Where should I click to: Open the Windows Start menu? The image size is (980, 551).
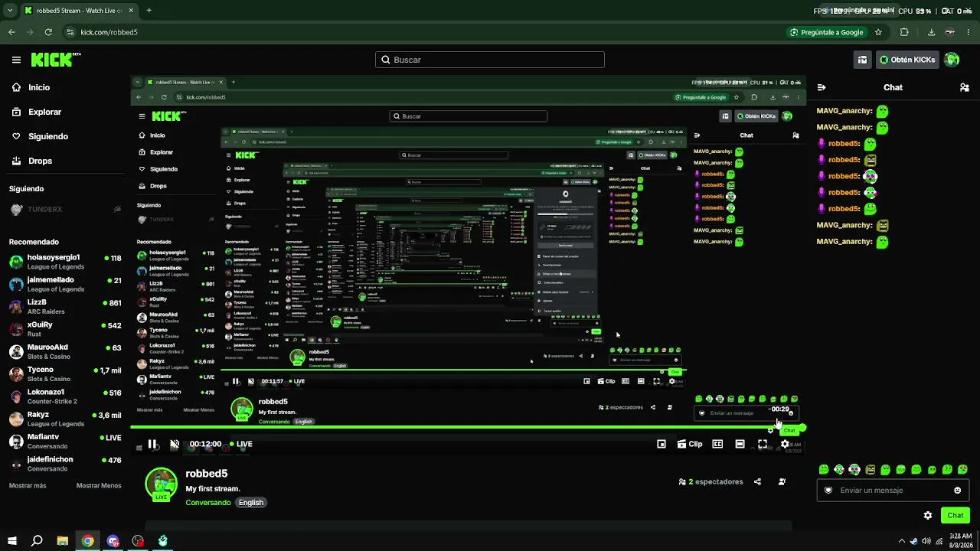11,541
